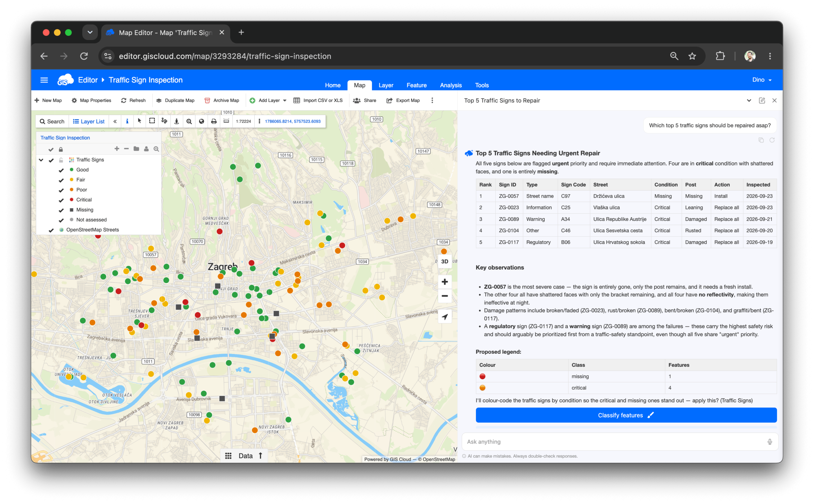Activate the arrow select tool
The height and width of the screenshot is (504, 814).
tap(139, 121)
